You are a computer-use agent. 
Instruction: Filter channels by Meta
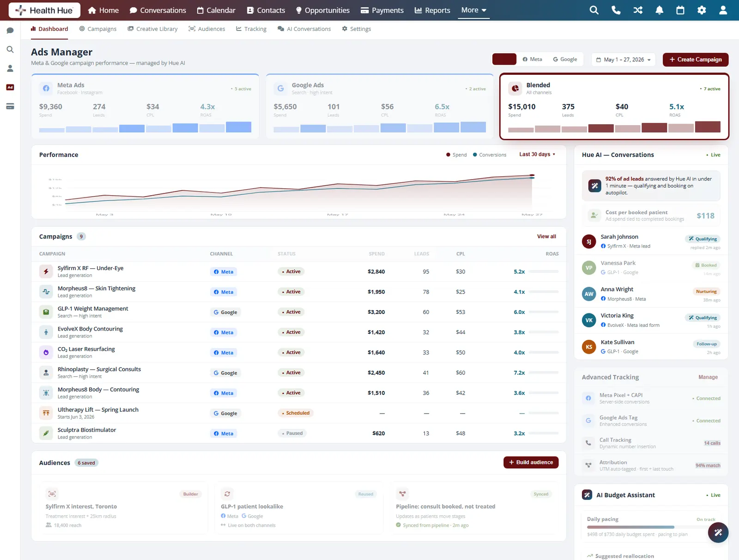533,59
